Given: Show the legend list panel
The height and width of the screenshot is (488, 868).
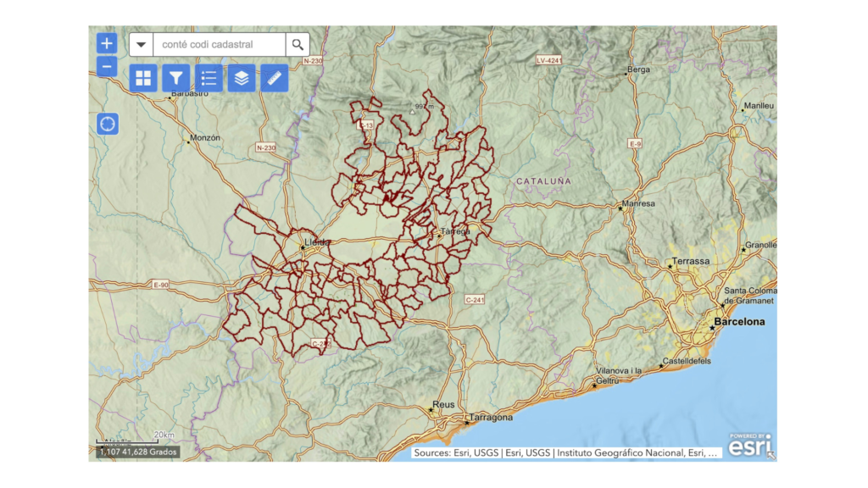Looking at the screenshot, I should pyautogui.click(x=209, y=78).
